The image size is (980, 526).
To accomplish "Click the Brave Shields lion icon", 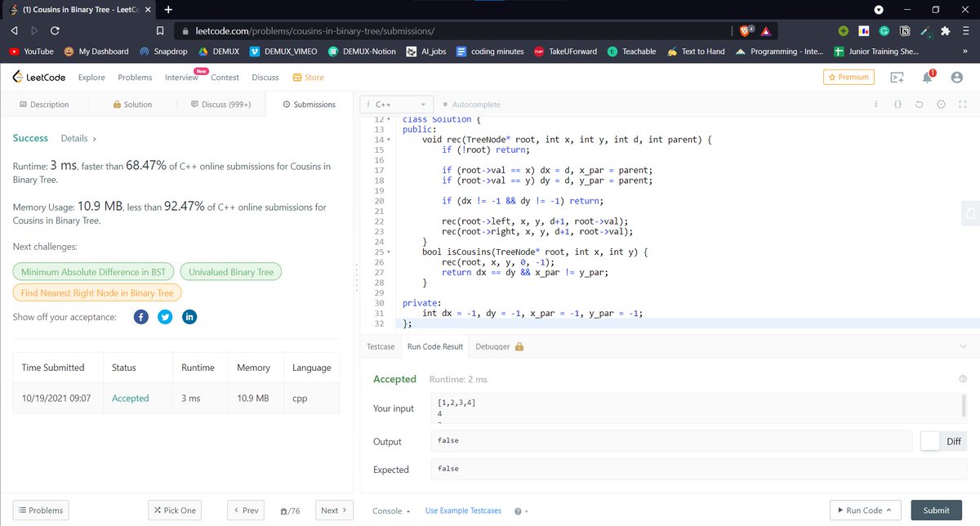I will coord(746,31).
